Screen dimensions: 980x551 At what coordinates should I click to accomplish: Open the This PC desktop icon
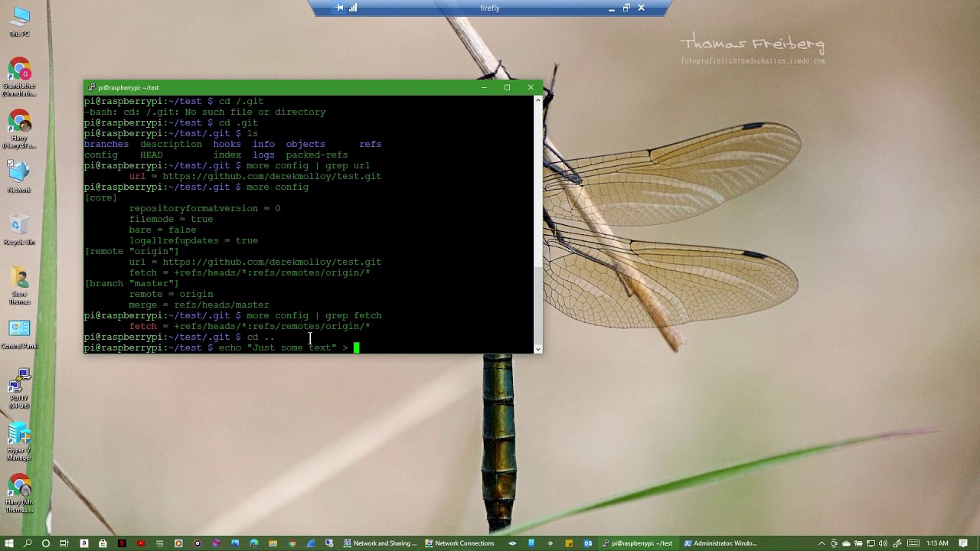click(x=20, y=21)
